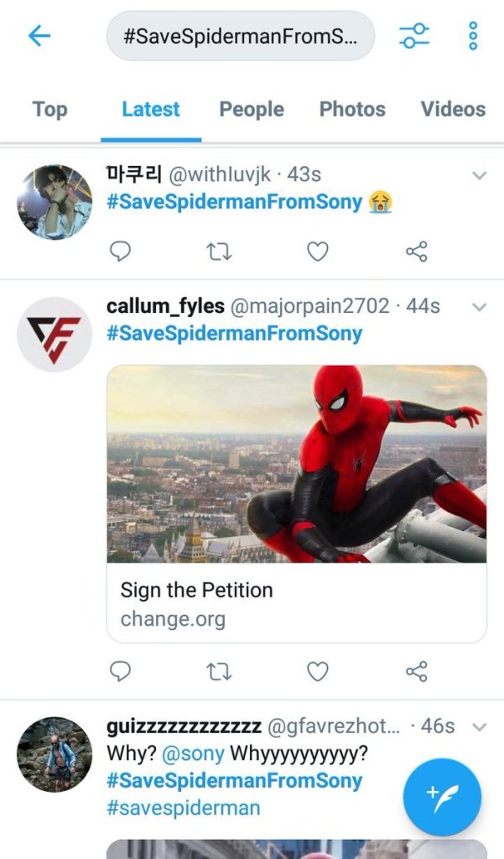
Task: Click the #SaveSpidermanFromSony search field
Action: tap(240, 36)
